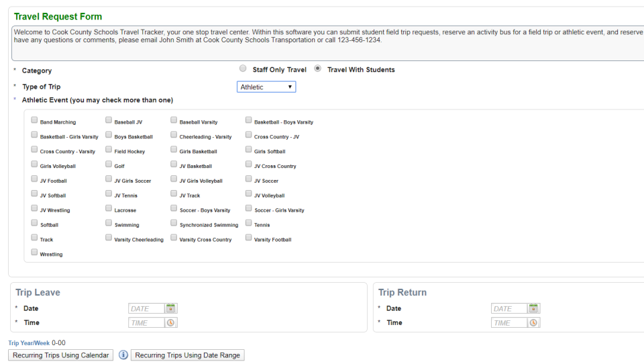The image size is (644, 364).
Task: Check the plain Softball checkbox
Action: point(34,223)
